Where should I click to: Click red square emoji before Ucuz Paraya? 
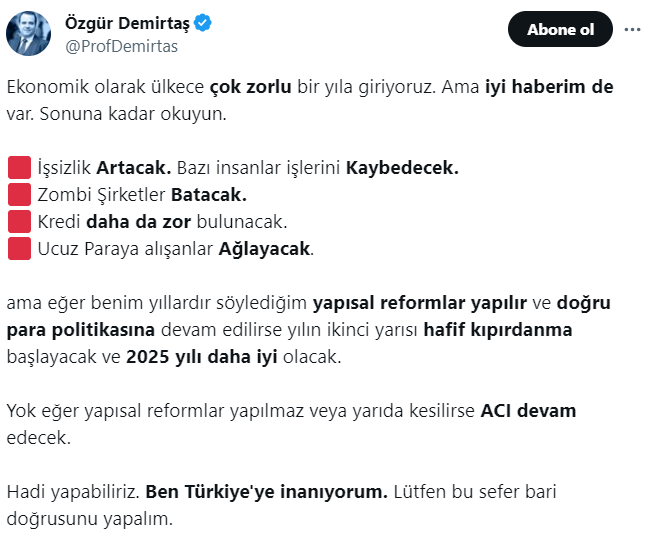pos(19,249)
